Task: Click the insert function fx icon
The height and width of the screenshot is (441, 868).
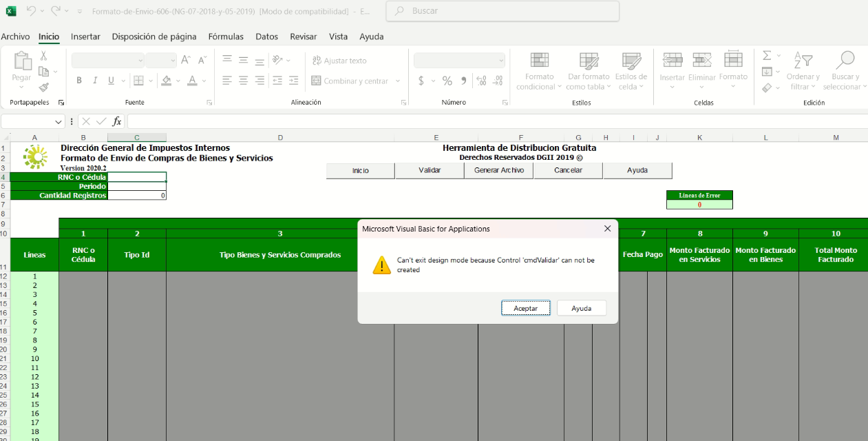Action: [117, 121]
